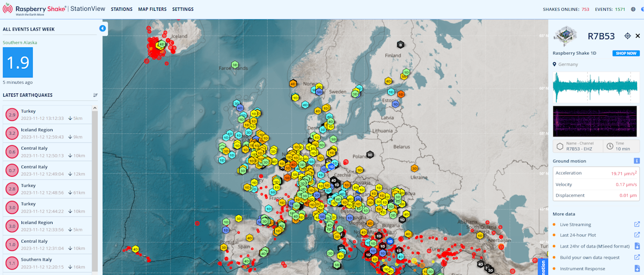Close the R7B53 station panel
644x275 pixels.
tap(638, 36)
